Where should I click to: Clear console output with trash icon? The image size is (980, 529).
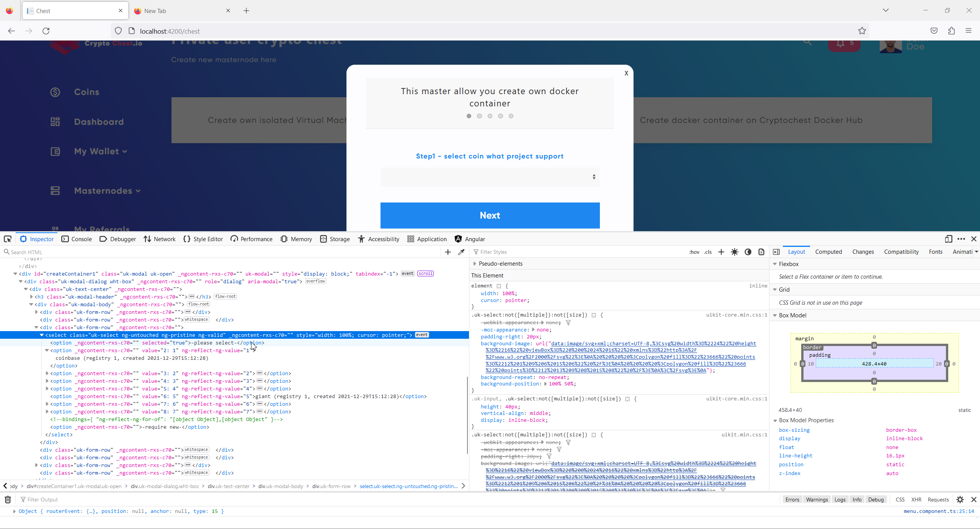pos(8,500)
